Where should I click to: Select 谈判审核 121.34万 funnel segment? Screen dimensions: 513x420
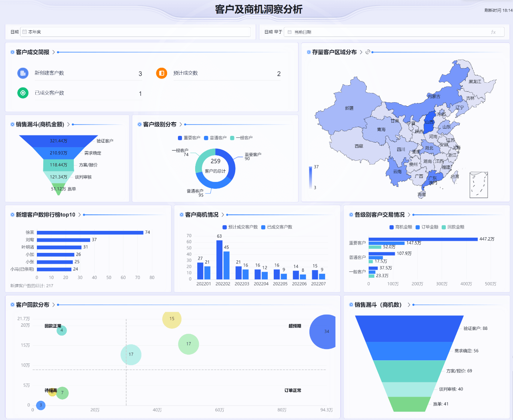point(59,177)
